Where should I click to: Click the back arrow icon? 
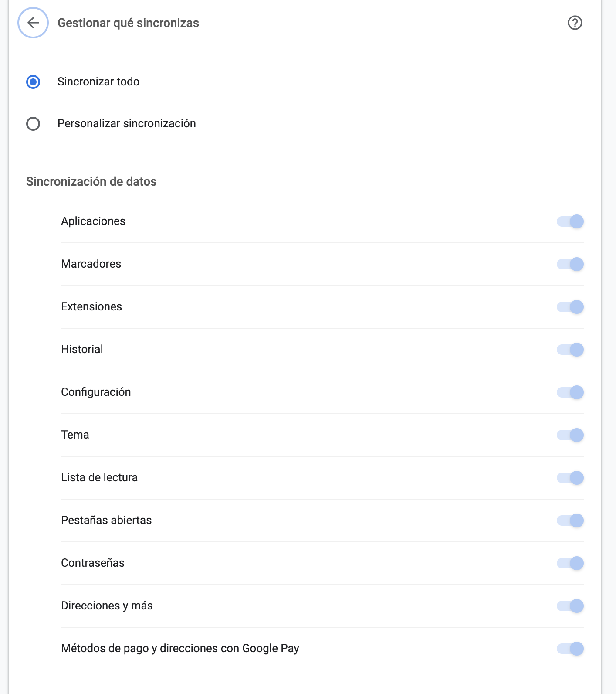click(x=33, y=23)
